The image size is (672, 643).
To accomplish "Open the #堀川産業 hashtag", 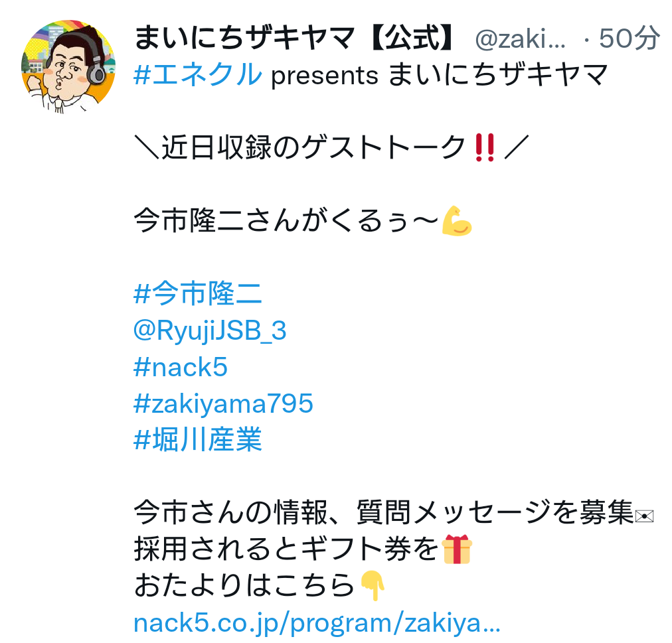I will tap(198, 440).
